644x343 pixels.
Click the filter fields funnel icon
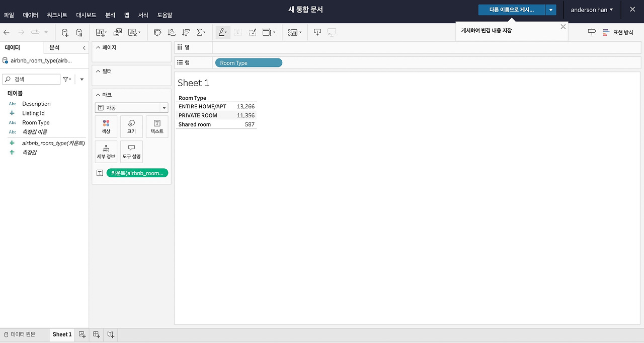click(67, 79)
